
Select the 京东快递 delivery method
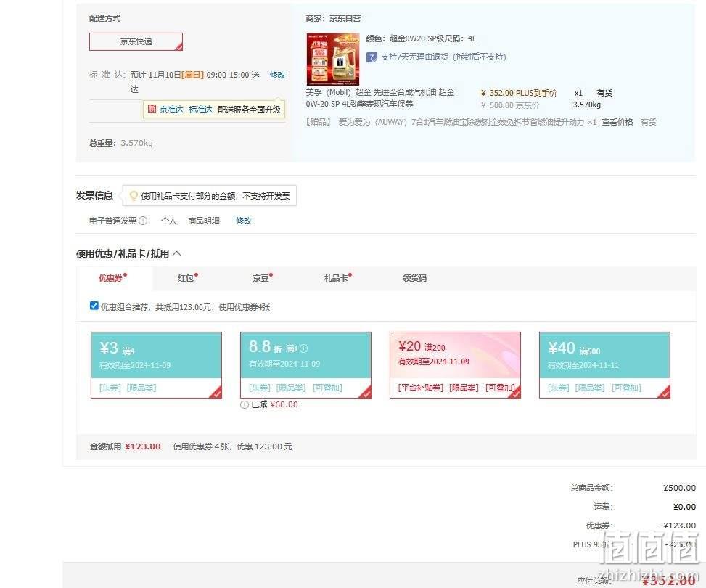[x=136, y=41]
